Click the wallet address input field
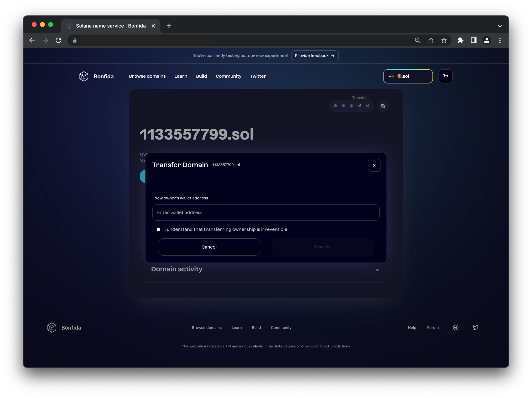 [x=266, y=213]
